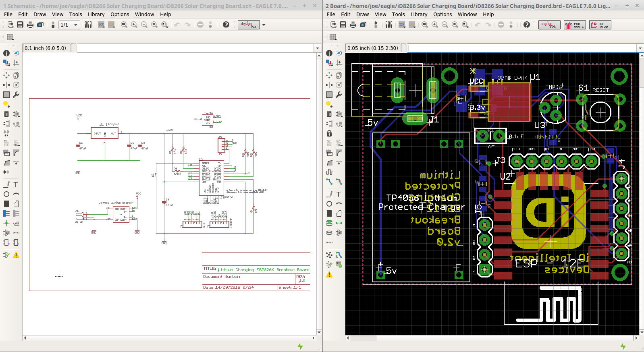
Task: Expand the schematic command line history dropdown
Action: pyautogui.click(x=318, y=48)
